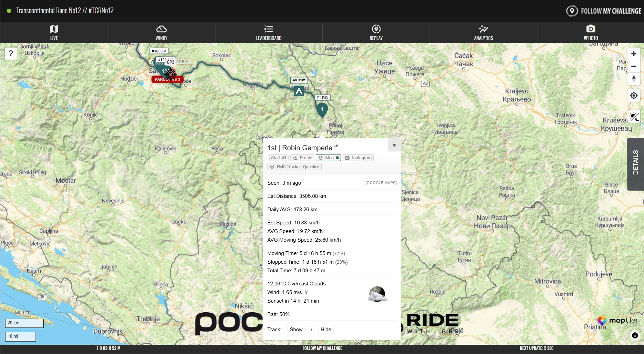
Task: Click the #368 JV rider label
Action: 159,51
